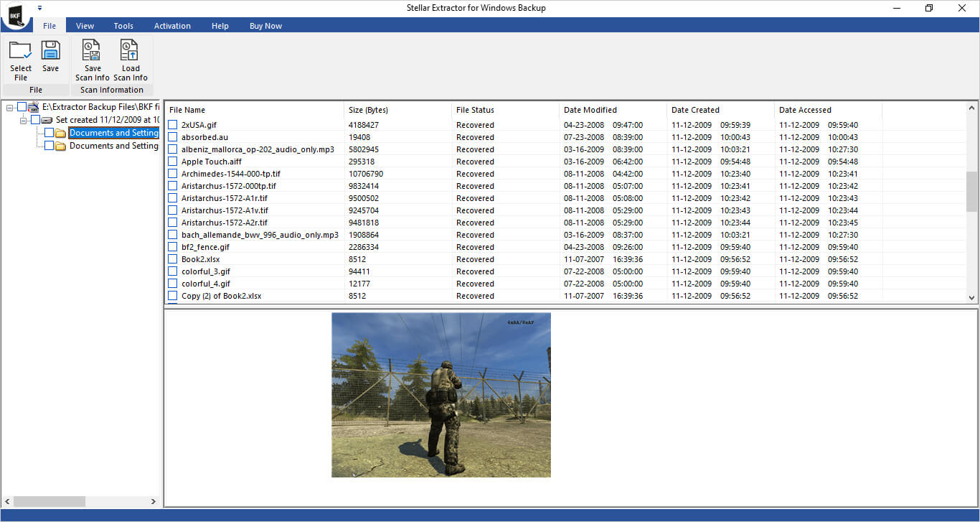Click the file list scroll up arrow
This screenshot has height=522, width=980.
click(972, 108)
